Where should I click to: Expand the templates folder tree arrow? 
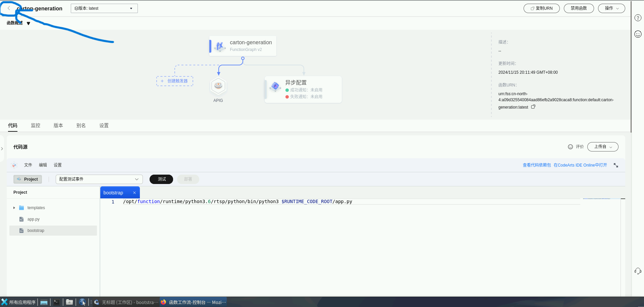pyautogui.click(x=14, y=208)
